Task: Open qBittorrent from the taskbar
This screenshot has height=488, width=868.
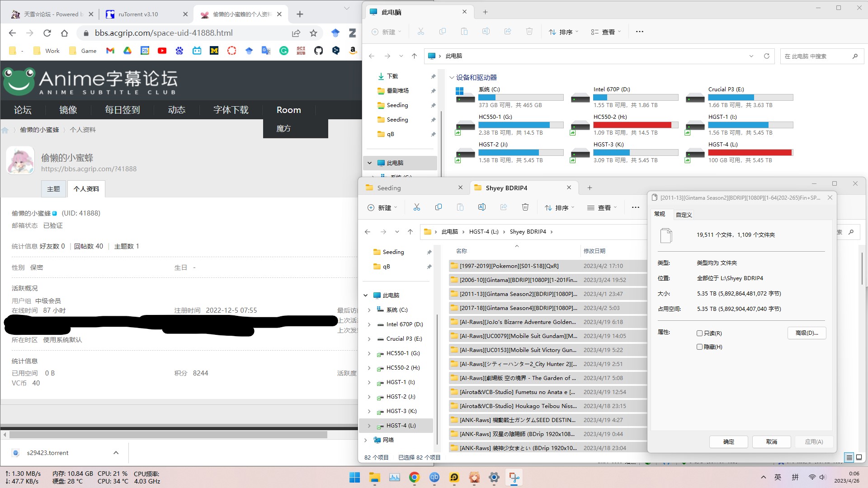Action: point(434,477)
